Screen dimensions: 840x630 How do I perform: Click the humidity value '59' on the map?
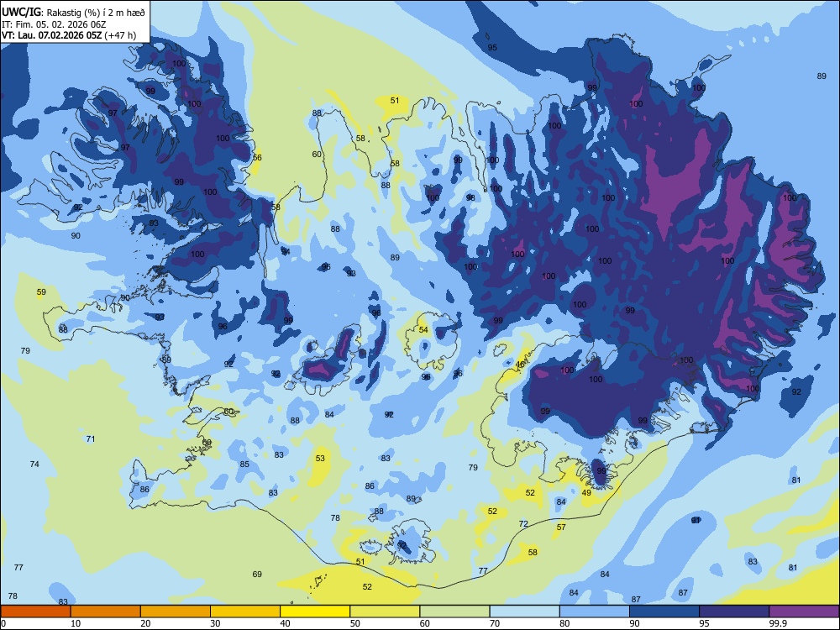41,292
